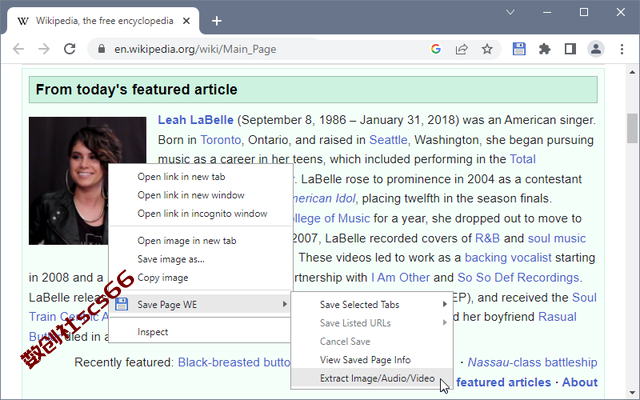Select Extract Image/Audio/Video
The image size is (640, 400).
click(x=372, y=378)
